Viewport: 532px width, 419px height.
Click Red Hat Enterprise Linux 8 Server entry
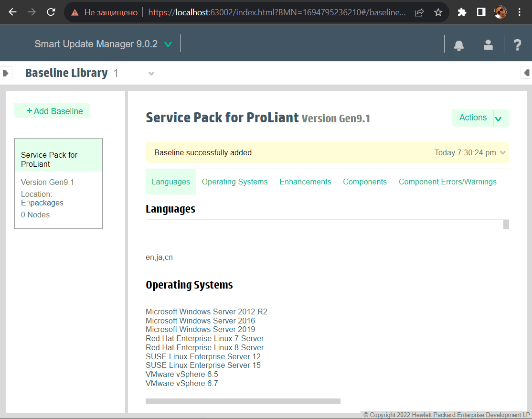click(204, 347)
